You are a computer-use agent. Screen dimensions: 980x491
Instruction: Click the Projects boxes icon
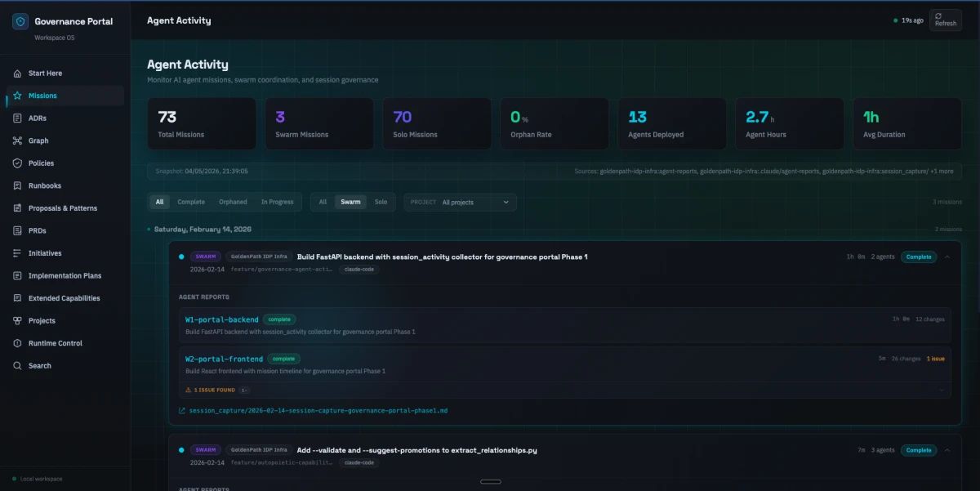[x=17, y=320]
